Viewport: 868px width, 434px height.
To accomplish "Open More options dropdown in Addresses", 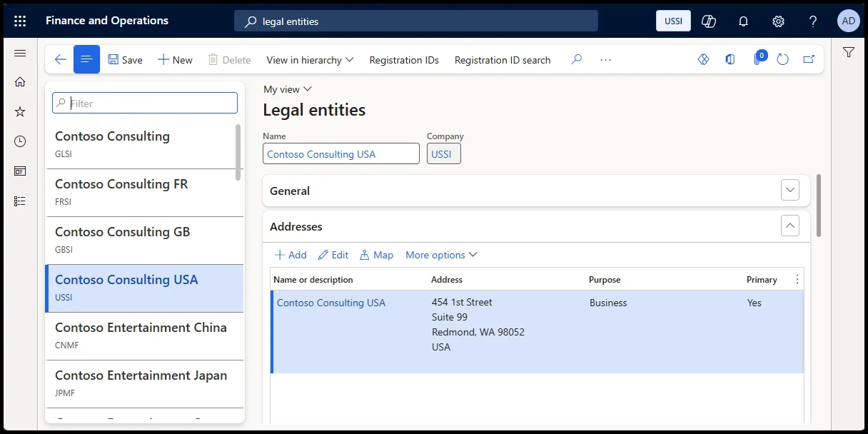I will (441, 255).
